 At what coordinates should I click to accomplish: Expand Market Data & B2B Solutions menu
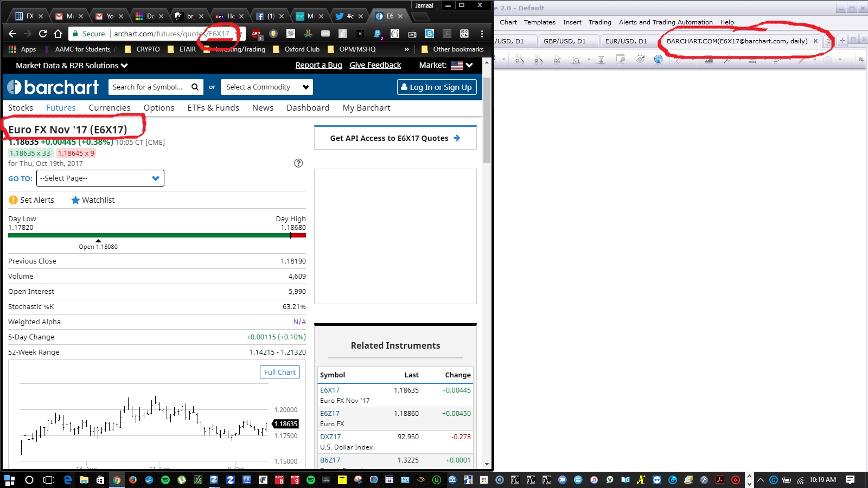pyautogui.click(x=72, y=65)
